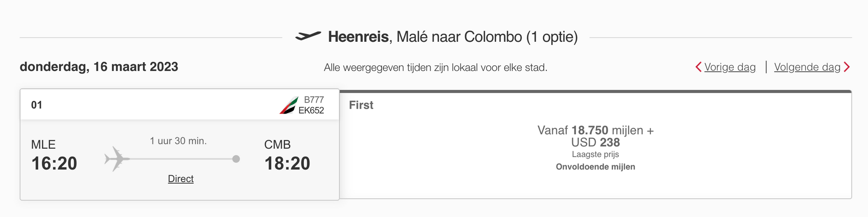This screenshot has width=868, height=217.
Task: Click the date heading donderdag, 16 maart 2023
Action: click(99, 67)
